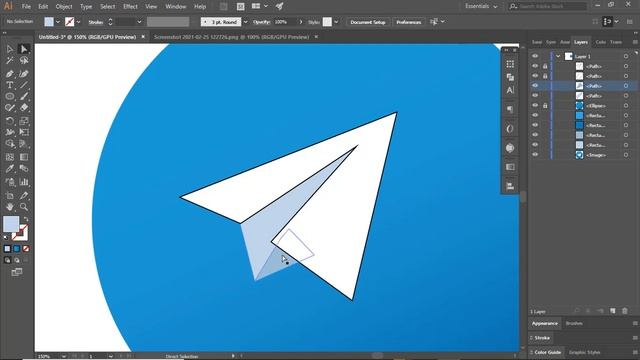
Task: Open the Object menu
Action: click(64, 7)
